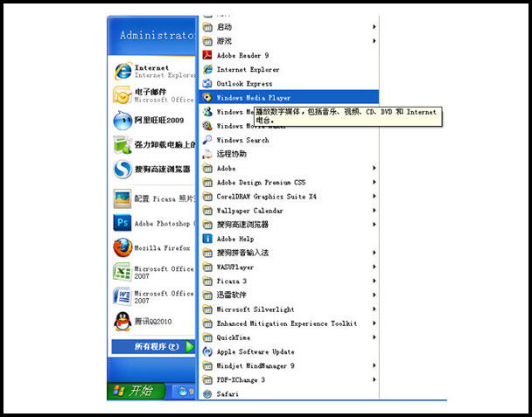Expand Adobe Design Premium CS5 submenu arrow

click(x=374, y=182)
